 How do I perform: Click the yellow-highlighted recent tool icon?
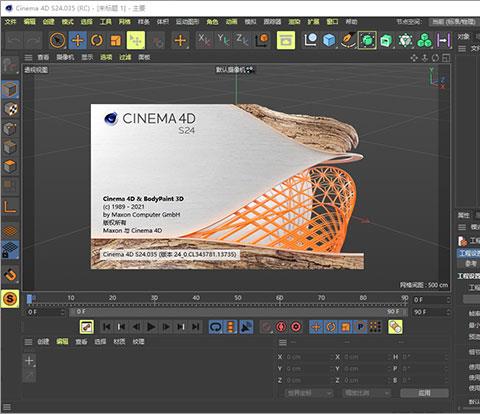[136, 40]
